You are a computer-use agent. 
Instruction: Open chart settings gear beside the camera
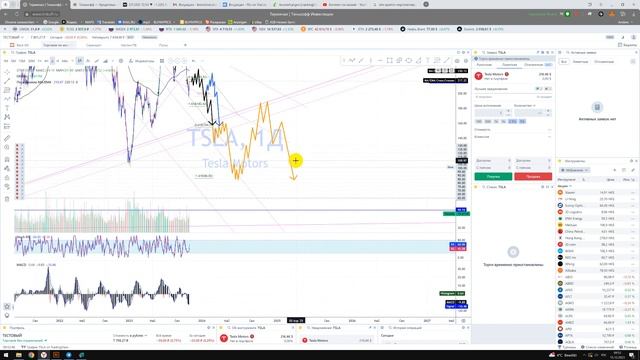click(466, 61)
